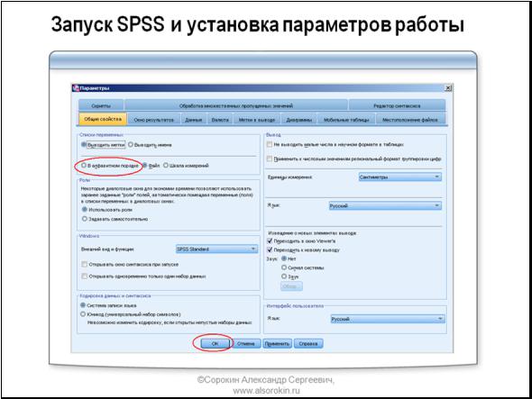
Task: Enable Открывать окно синтаксиса при запуске
Action: (x=85, y=264)
